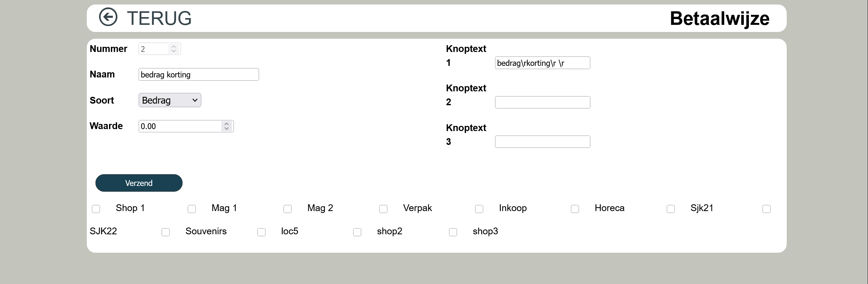Click the empty Knoptext 3 input field

(543, 142)
